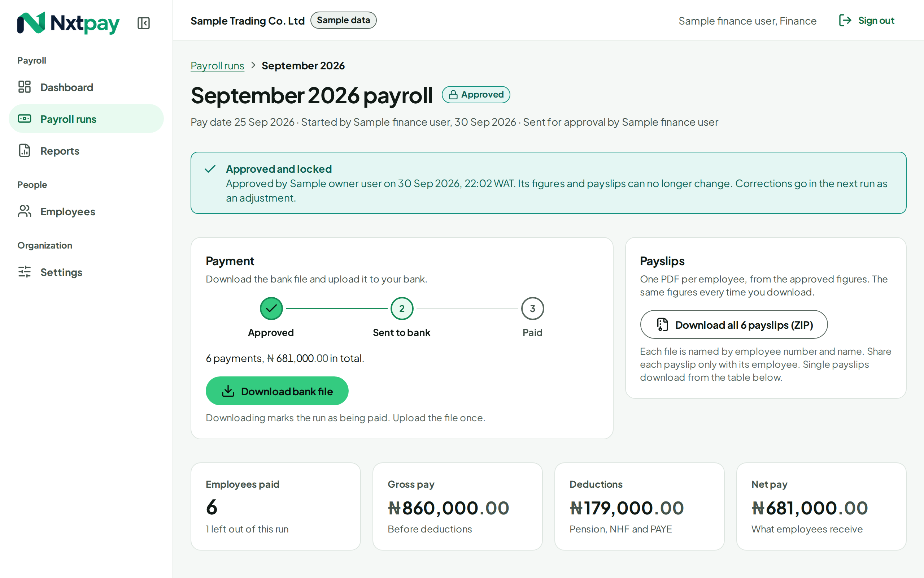924x578 pixels.
Task: Open the Dashboard page
Action: click(x=86, y=87)
